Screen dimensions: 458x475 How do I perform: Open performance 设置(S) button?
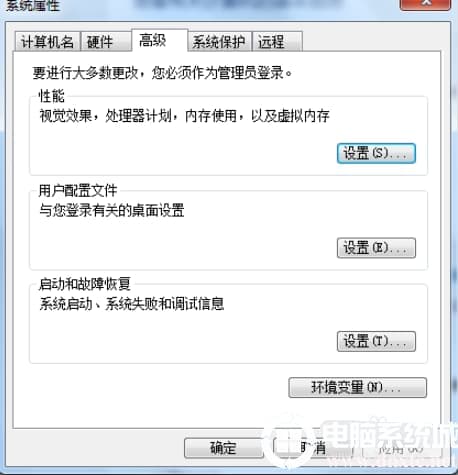point(376,153)
